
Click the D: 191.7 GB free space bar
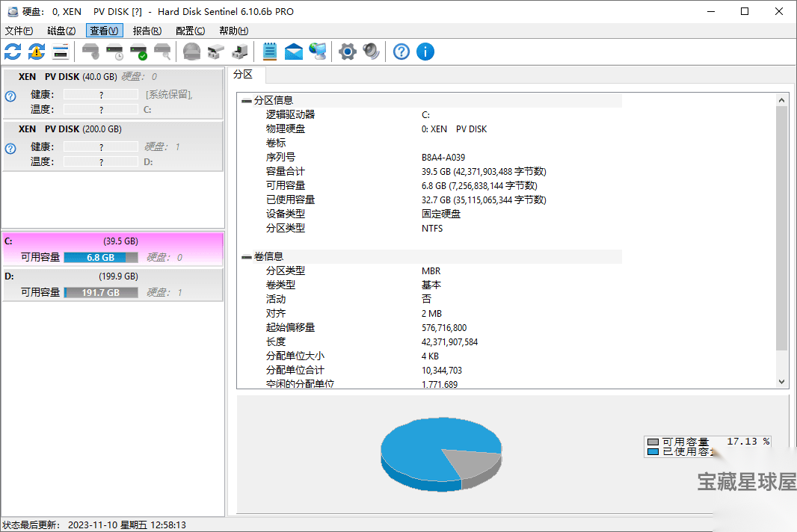(x=101, y=293)
